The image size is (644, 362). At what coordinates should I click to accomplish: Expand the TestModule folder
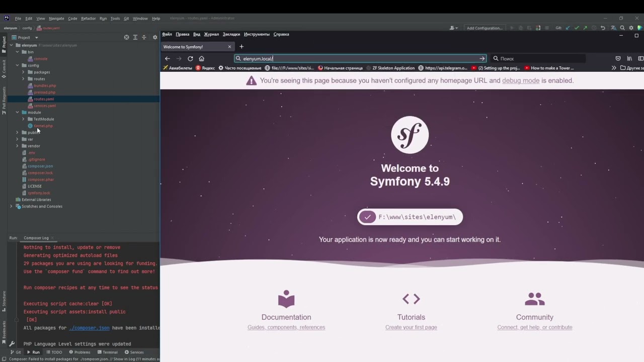[23, 119]
